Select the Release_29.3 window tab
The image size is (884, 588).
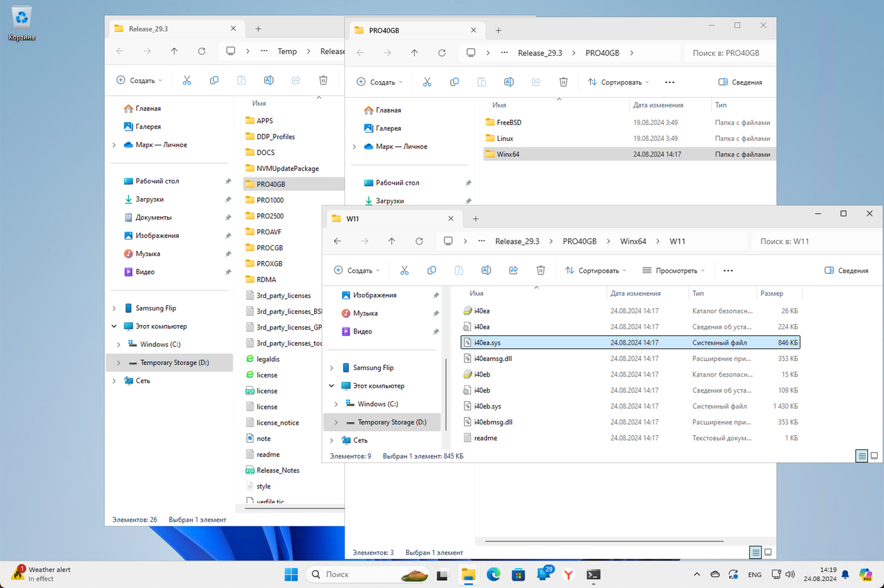pyautogui.click(x=149, y=29)
